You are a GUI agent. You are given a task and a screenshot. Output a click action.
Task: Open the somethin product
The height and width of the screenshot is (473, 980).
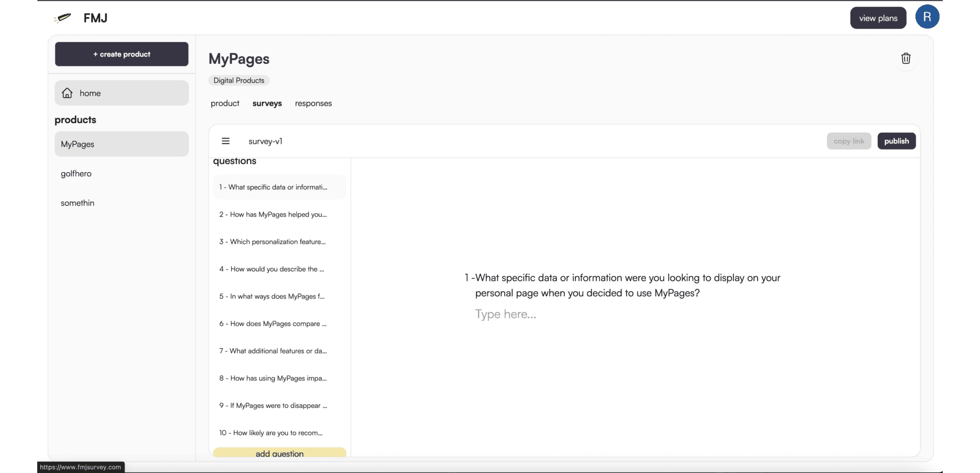[x=78, y=203]
